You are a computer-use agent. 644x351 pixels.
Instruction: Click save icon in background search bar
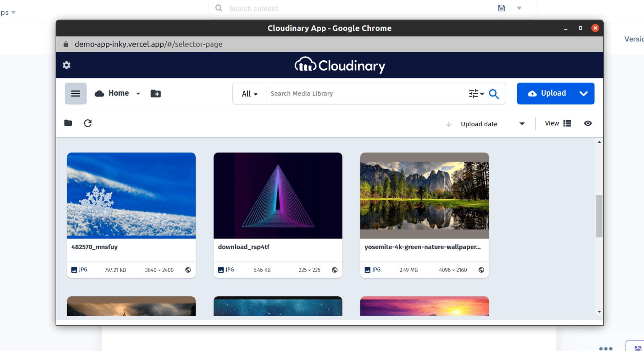[x=501, y=8]
